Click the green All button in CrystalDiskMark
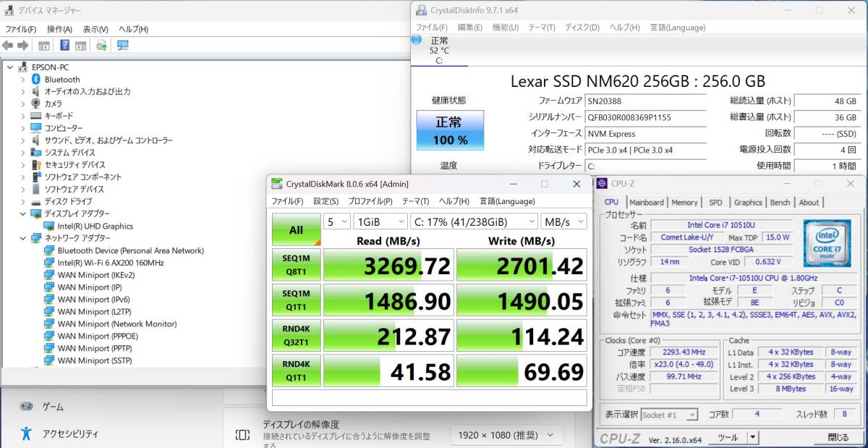The image size is (868, 448). point(296,229)
